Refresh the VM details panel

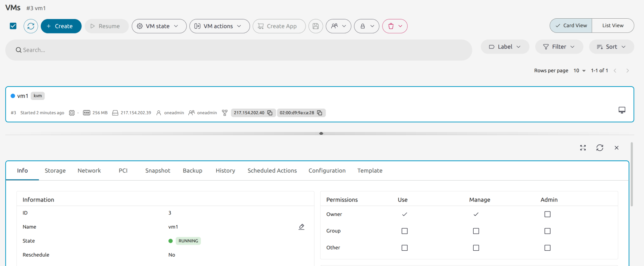[x=600, y=148]
